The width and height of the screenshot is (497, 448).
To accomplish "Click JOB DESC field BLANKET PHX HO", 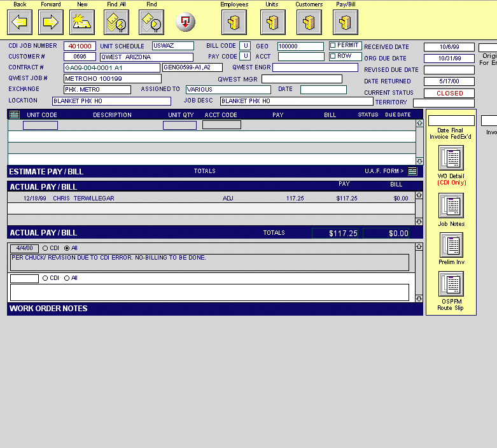I will [297, 101].
